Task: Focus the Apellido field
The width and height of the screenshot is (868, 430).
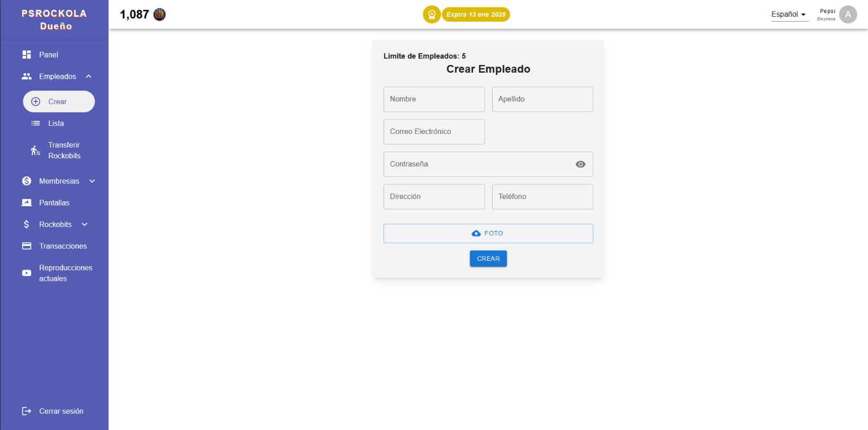Action: coord(542,99)
